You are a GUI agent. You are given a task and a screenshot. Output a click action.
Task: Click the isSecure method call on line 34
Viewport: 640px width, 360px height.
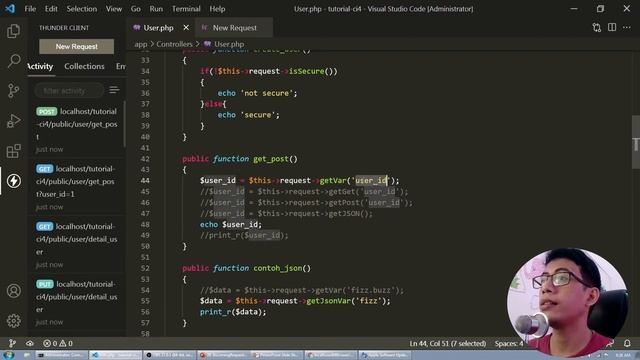tap(307, 71)
